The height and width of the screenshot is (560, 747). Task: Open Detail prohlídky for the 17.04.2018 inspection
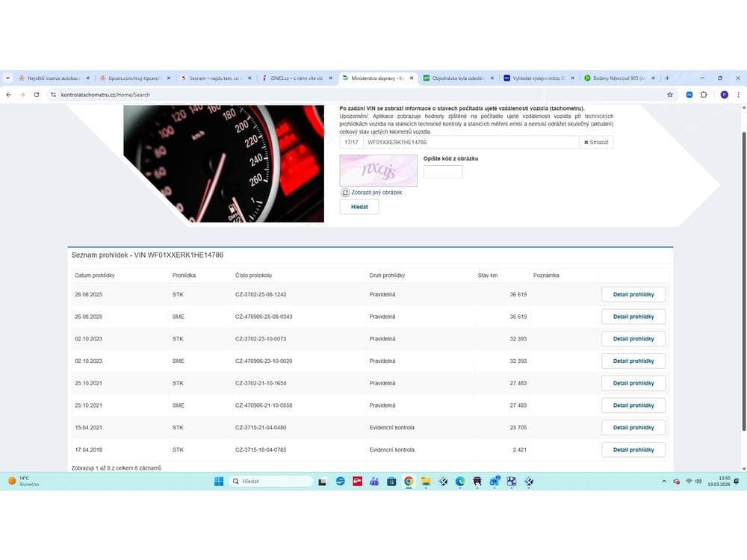click(633, 450)
